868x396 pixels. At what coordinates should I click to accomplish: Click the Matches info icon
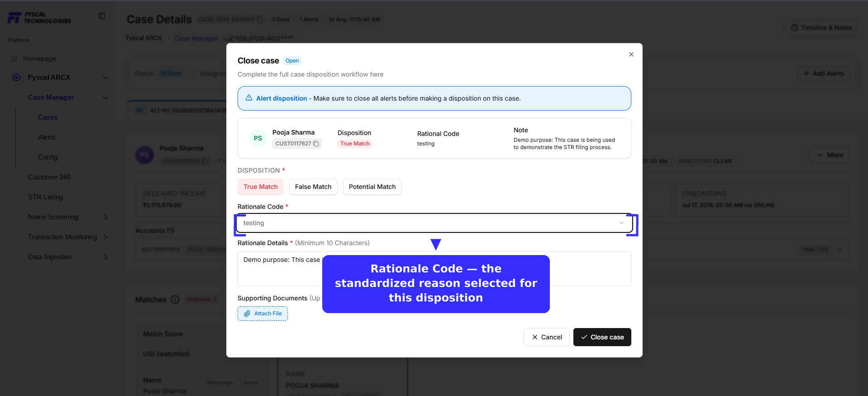tap(175, 299)
